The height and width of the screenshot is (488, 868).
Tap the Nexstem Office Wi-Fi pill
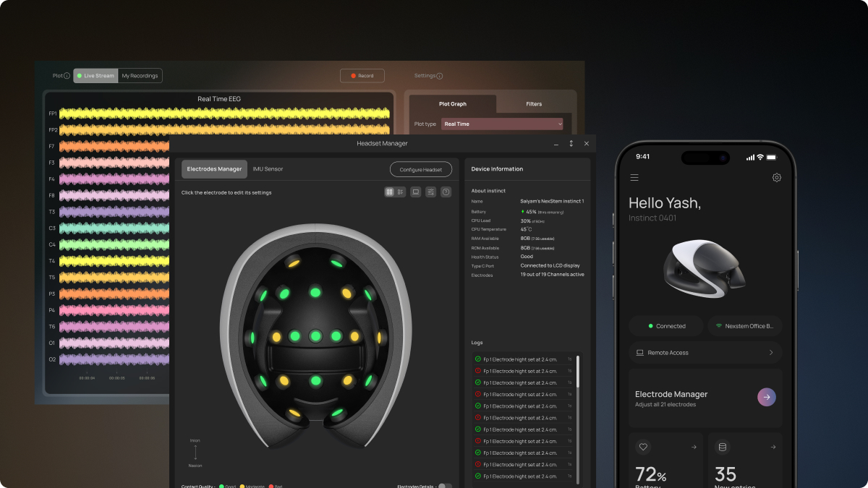click(x=745, y=326)
